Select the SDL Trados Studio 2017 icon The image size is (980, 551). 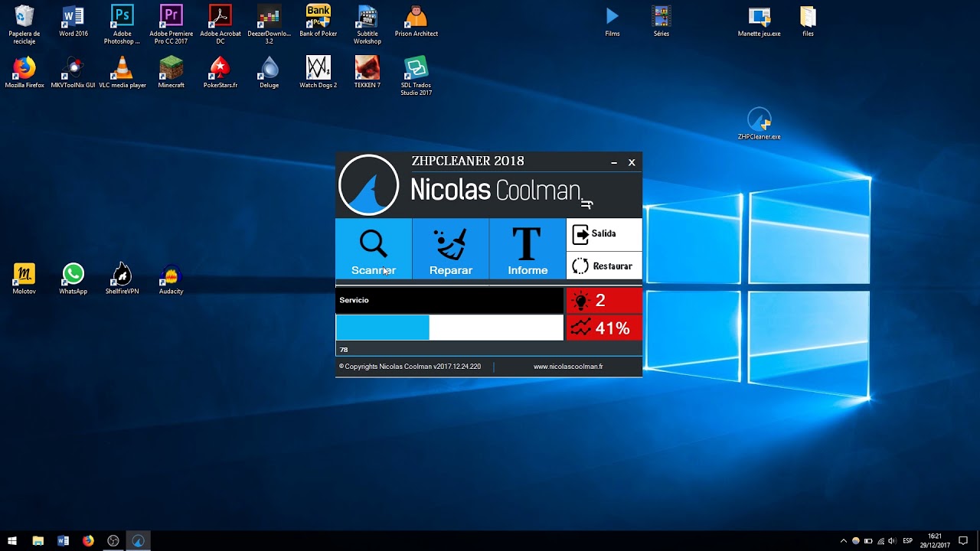pos(416,76)
